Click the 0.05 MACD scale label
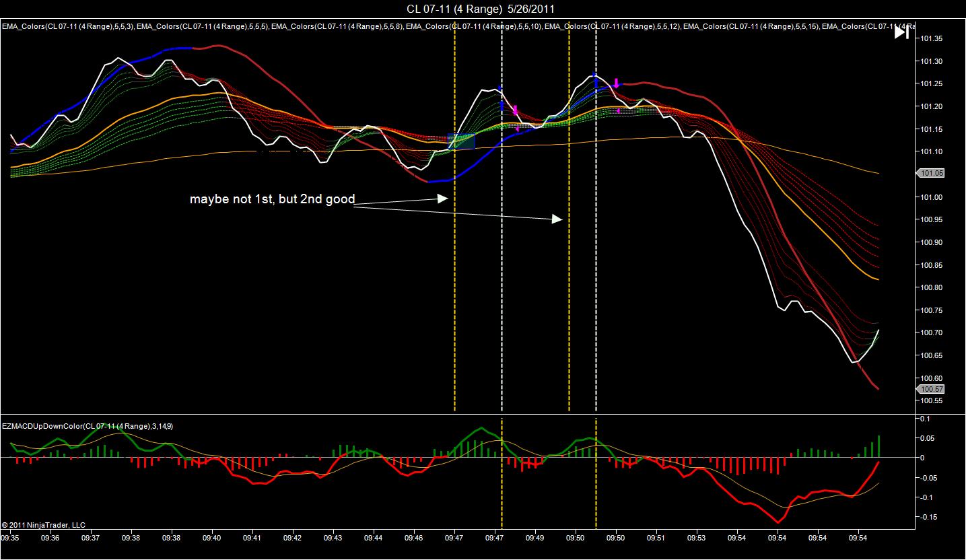The width and height of the screenshot is (966, 560). [x=929, y=438]
